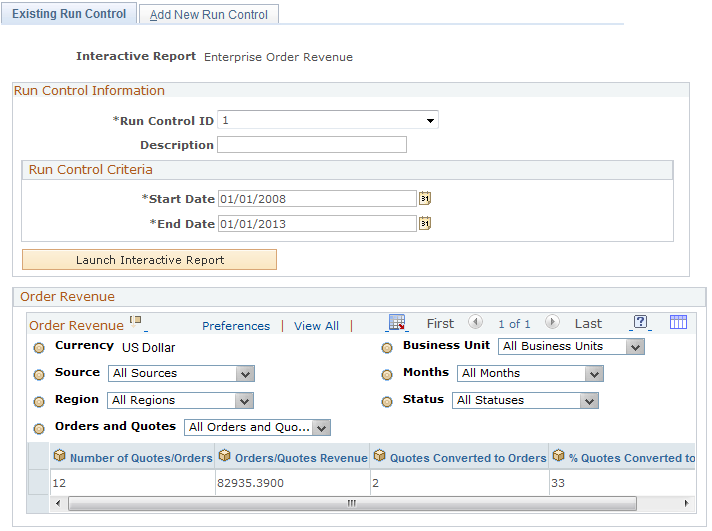This screenshot has height=531, width=712.
Task: Open the Run Control ID dropdown
Action: coord(328,120)
